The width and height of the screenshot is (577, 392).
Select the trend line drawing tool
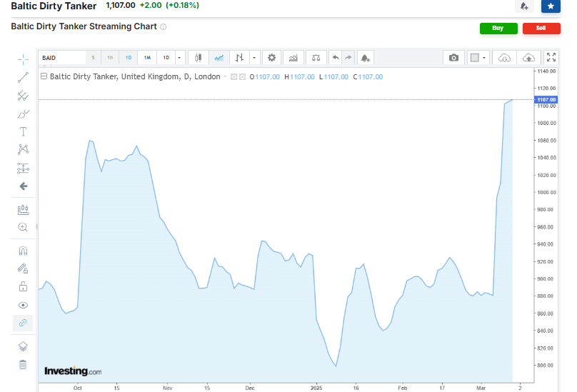coord(23,77)
